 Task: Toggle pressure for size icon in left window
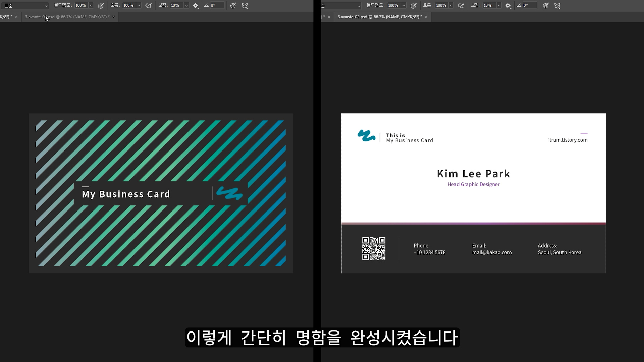click(233, 6)
